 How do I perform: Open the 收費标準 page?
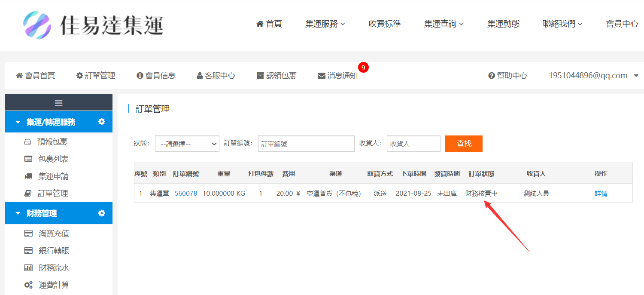(x=385, y=24)
